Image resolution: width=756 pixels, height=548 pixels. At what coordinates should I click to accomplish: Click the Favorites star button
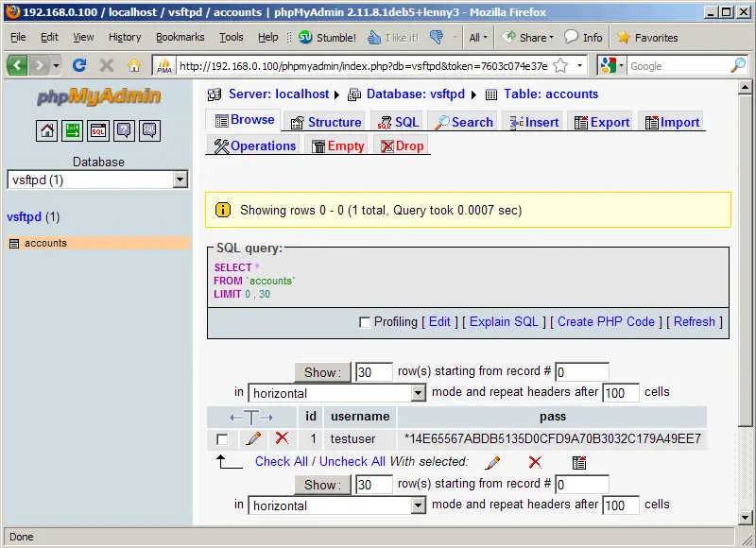pyautogui.click(x=647, y=37)
